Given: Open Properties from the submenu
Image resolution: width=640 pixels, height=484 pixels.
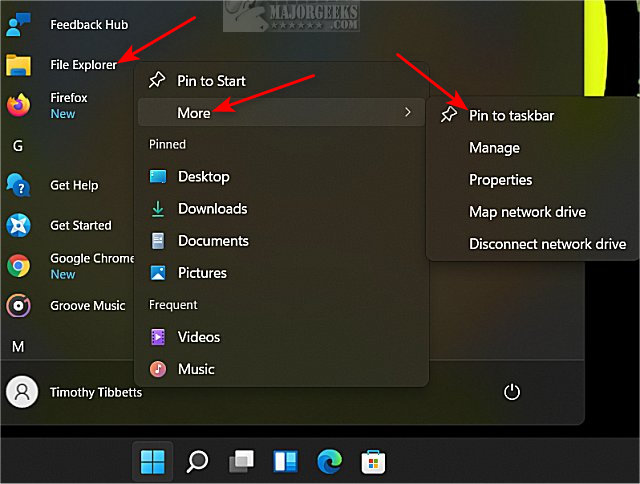Looking at the screenshot, I should pos(532,180).
